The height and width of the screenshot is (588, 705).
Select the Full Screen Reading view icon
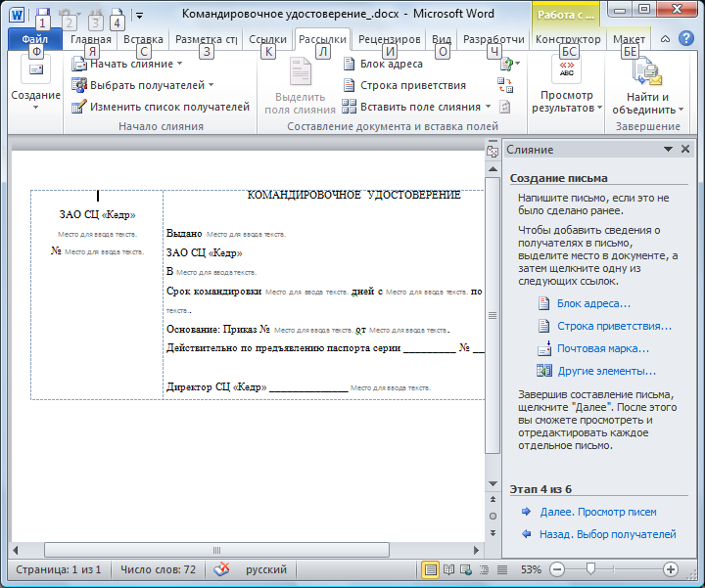click(448, 569)
